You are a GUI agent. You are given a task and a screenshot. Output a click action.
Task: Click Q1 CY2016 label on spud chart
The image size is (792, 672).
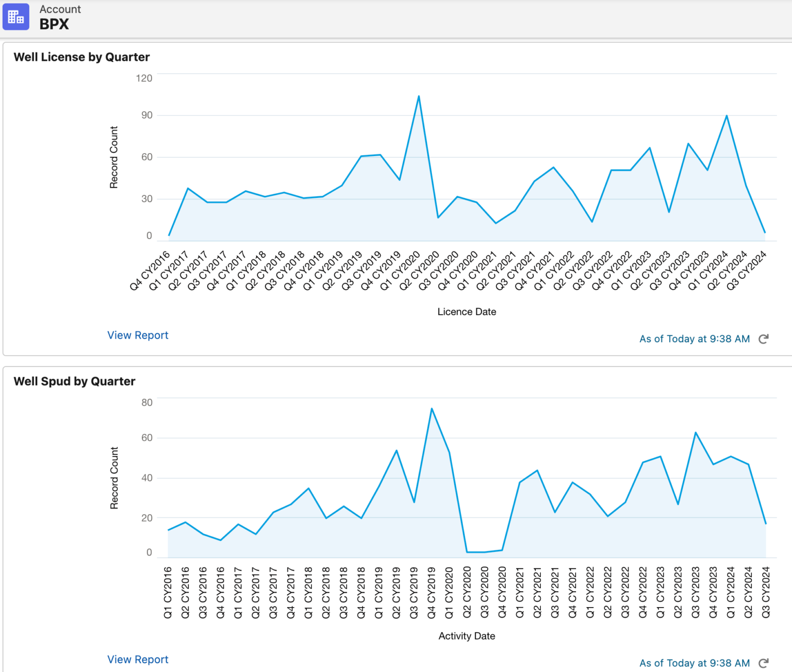pos(168,593)
